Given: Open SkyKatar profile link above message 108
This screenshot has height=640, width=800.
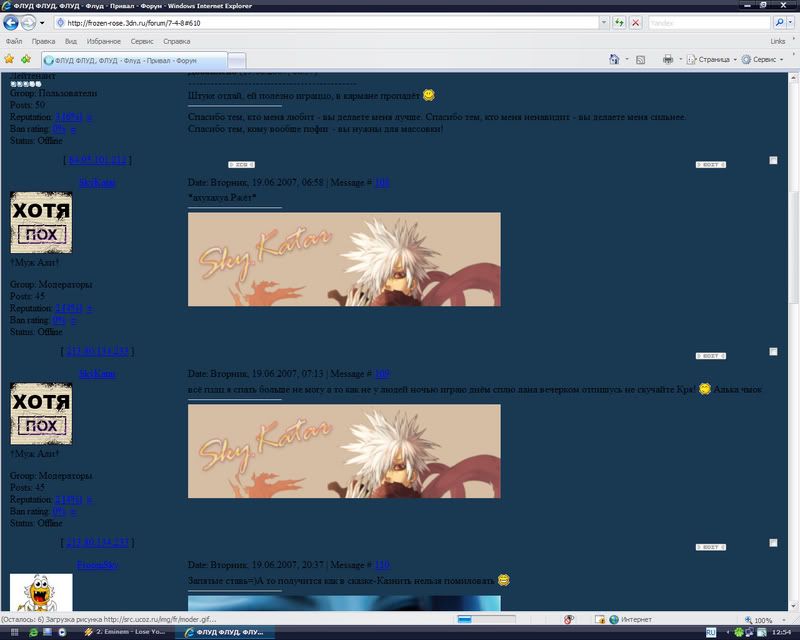Looking at the screenshot, I should 97,183.
